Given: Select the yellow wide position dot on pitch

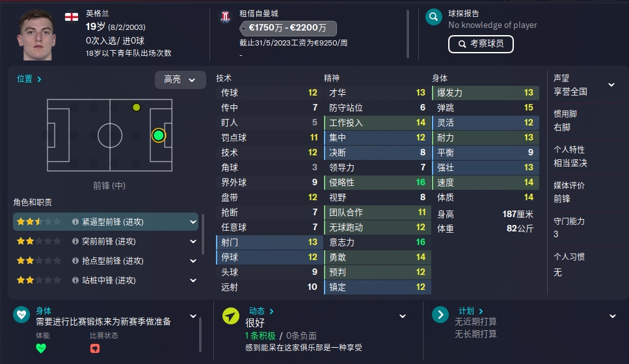Looking at the screenshot, I should tap(137, 107).
